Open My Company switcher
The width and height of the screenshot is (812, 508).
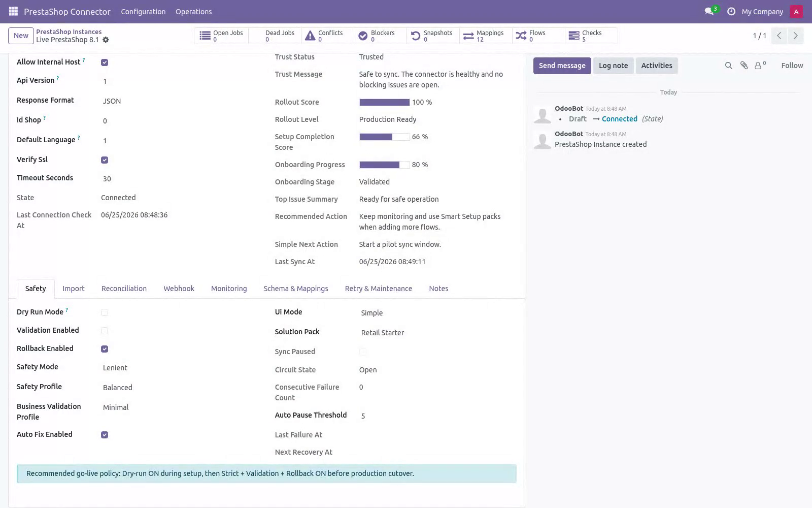762,12
